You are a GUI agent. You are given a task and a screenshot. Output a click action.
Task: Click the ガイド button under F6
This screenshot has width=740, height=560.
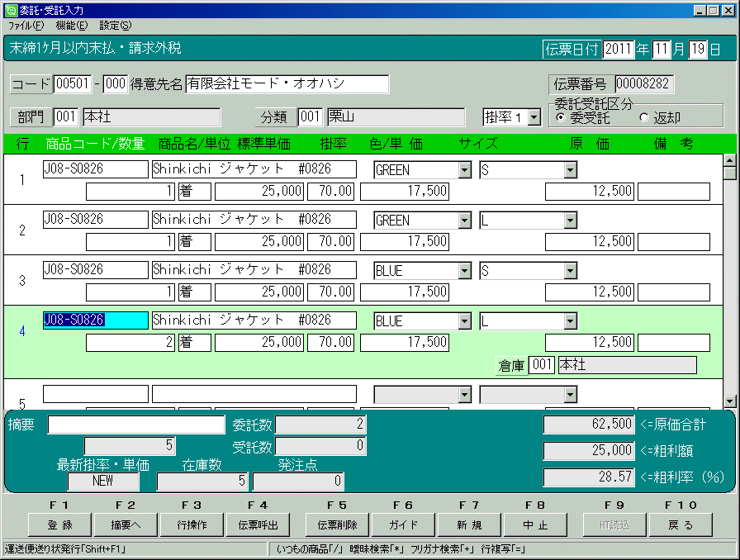coord(404,525)
